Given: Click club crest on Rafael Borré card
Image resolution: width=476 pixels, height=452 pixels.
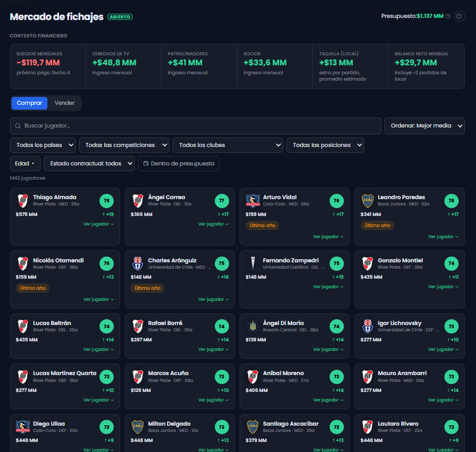Looking at the screenshot, I should [138, 327].
